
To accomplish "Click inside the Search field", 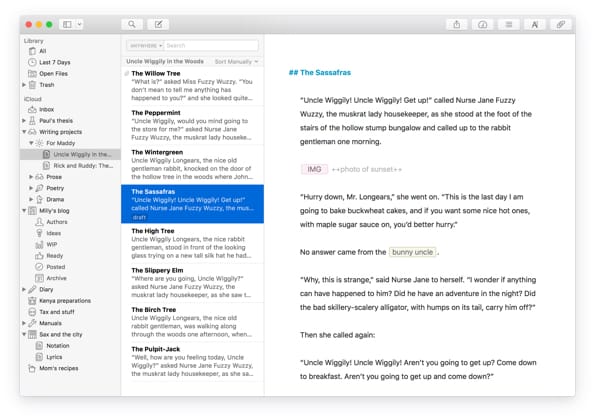I will [x=211, y=46].
